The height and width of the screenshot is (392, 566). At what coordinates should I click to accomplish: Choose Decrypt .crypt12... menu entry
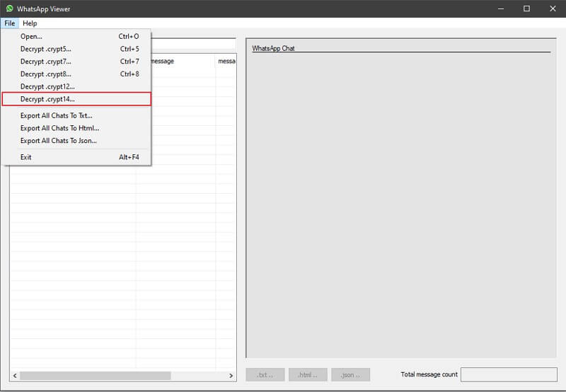[47, 86]
